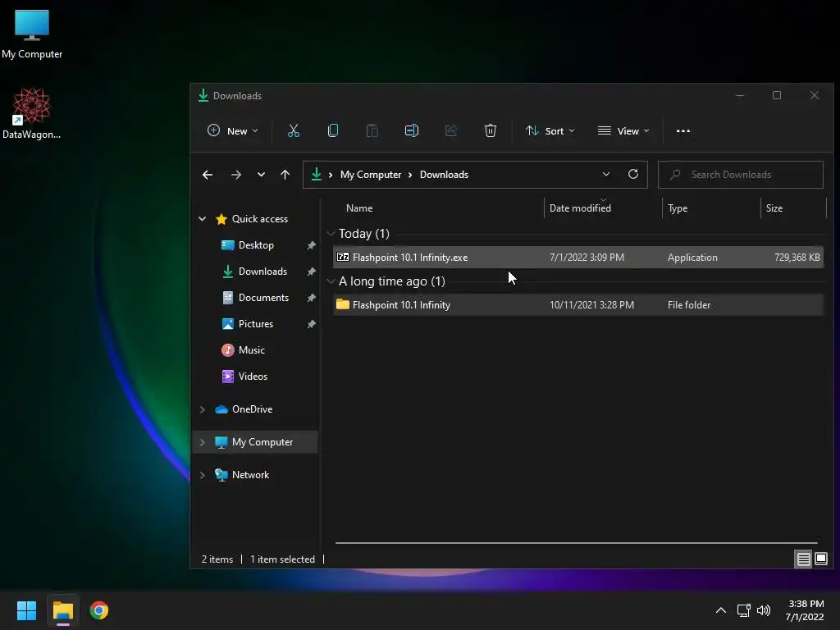
Task: Open the Windows Start menu
Action: tap(26, 610)
